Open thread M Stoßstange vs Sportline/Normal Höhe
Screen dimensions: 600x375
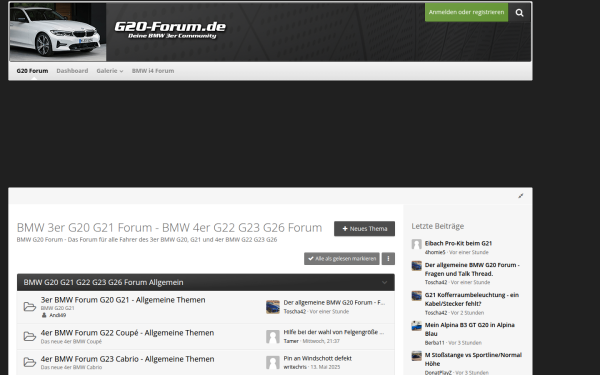coord(473,359)
